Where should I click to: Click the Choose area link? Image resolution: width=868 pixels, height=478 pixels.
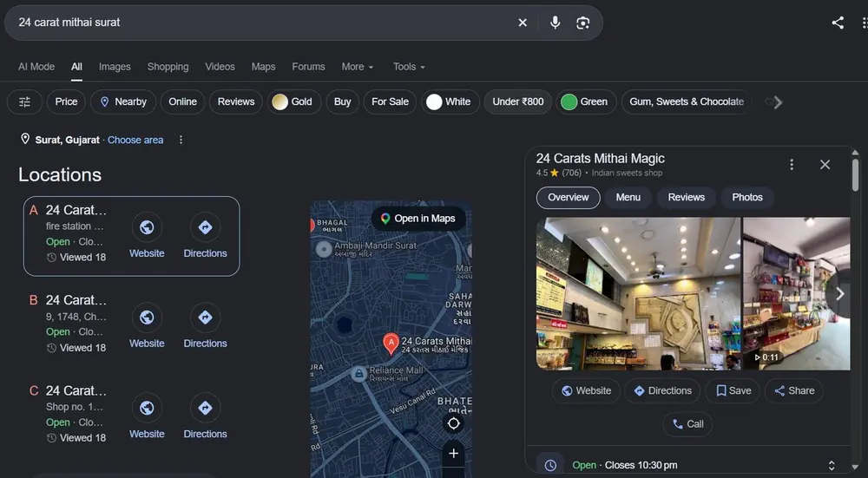tap(135, 140)
